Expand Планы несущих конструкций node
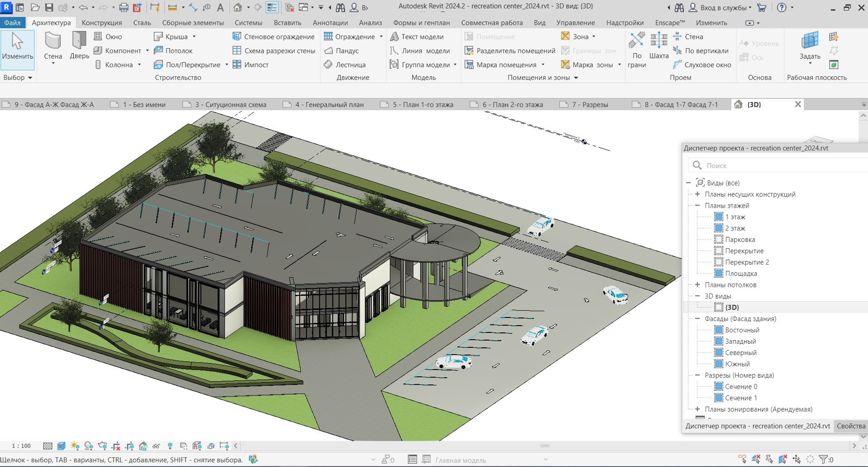The width and height of the screenshot is (868, 467). point(698,194)
